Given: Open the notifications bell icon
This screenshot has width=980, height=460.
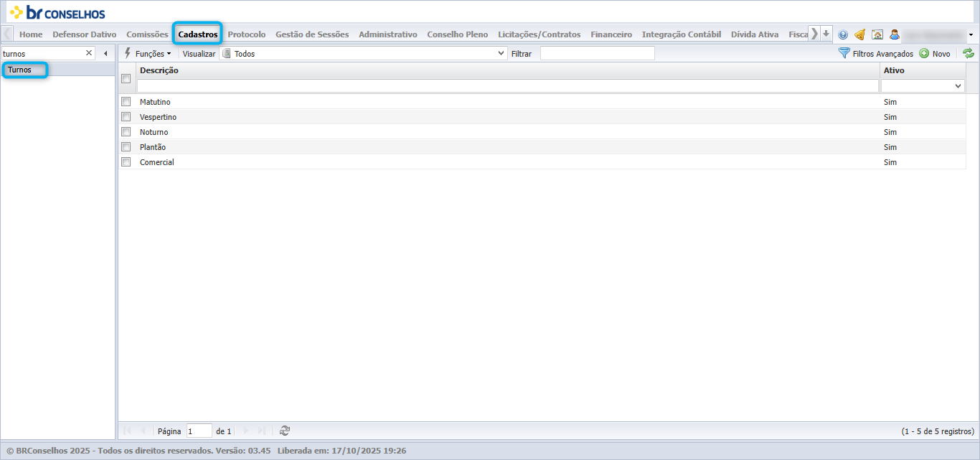Looking at the screenshot, I should coord(859,34).
